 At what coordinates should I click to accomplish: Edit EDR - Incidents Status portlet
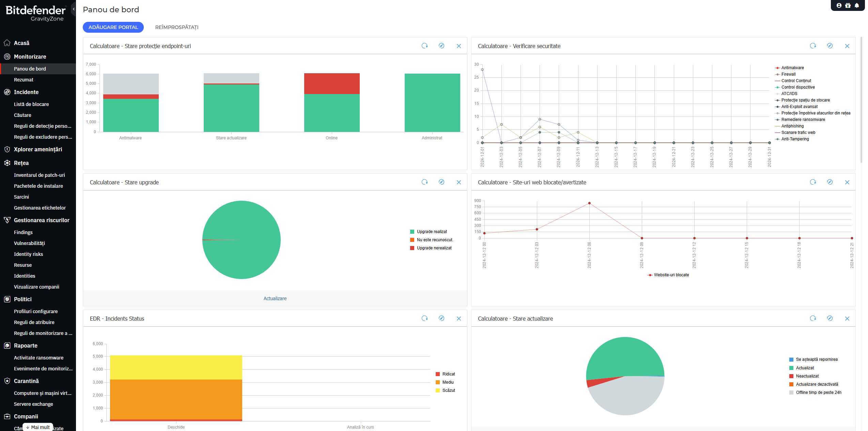point(441,318)
